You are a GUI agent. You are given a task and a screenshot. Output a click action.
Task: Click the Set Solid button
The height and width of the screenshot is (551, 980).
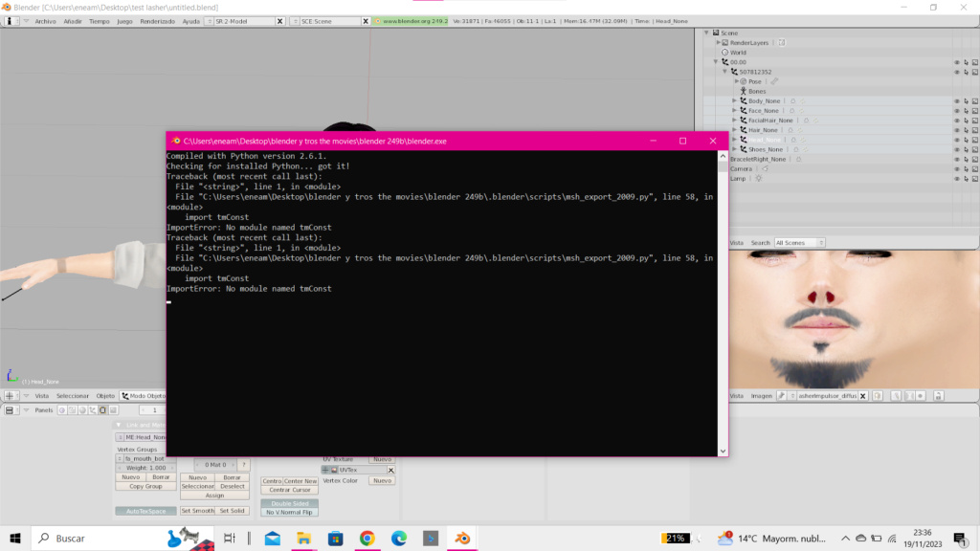click(x=232, y=511)
